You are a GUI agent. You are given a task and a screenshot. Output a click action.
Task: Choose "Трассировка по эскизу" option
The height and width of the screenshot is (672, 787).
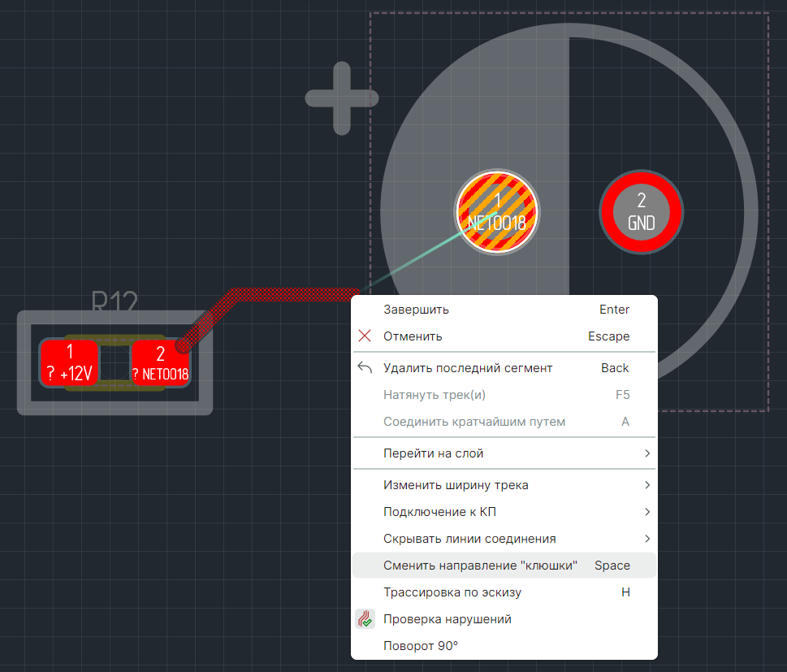452,592
